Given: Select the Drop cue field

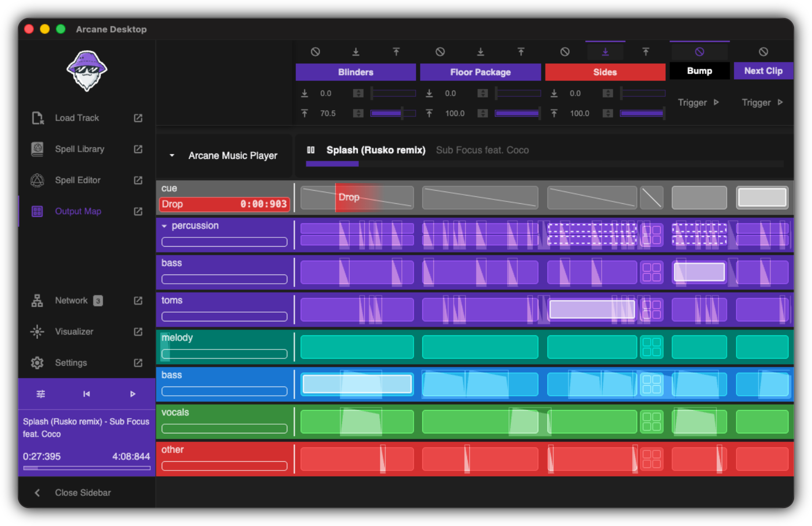Looking at the screenshot, I should click(224, 204).
